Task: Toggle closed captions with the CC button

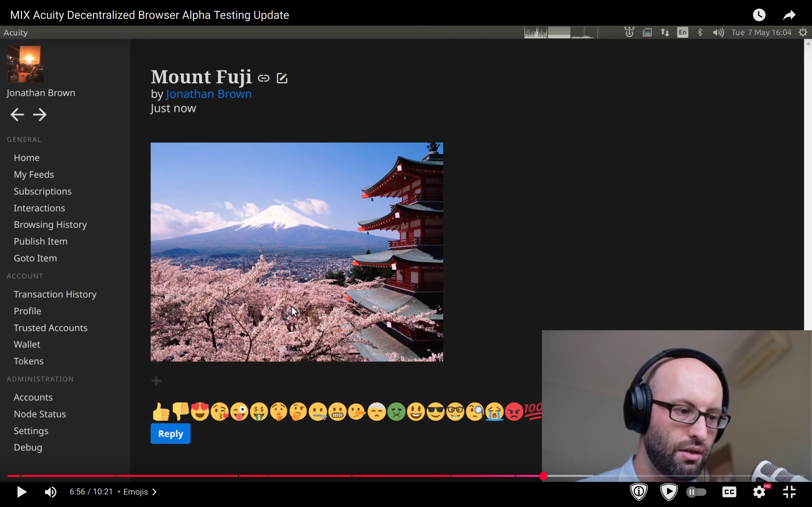Action: coord(729,492)
